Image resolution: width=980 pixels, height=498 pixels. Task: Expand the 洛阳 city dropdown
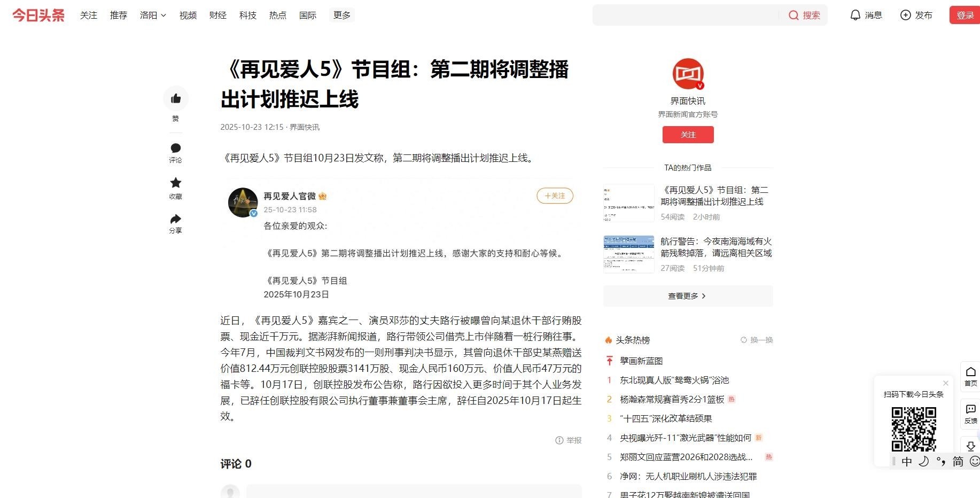point(153,15)
